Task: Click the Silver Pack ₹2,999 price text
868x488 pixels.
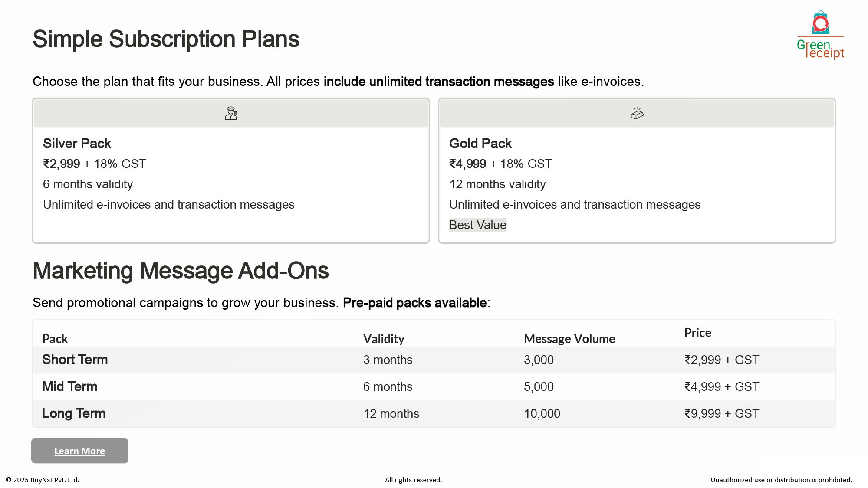Action: coord(62,164)
